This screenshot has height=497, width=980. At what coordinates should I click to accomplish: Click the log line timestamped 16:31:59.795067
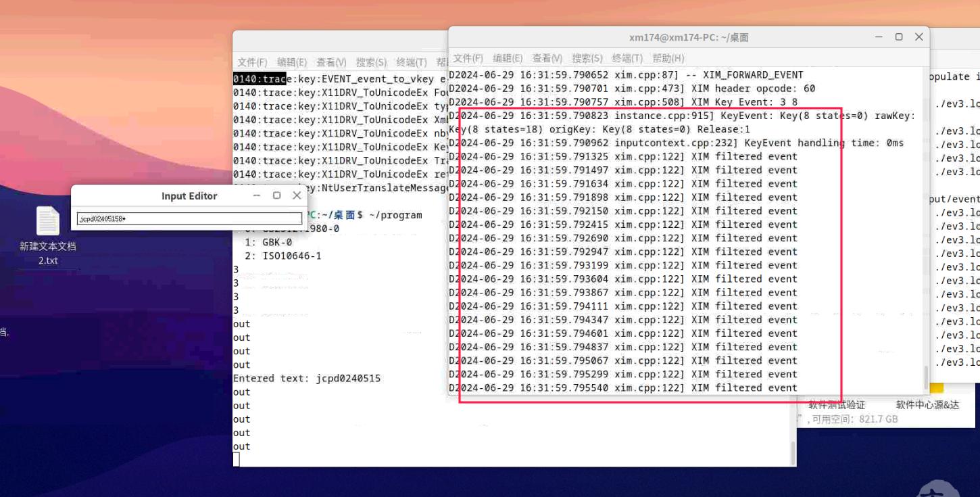pos(623,360)
